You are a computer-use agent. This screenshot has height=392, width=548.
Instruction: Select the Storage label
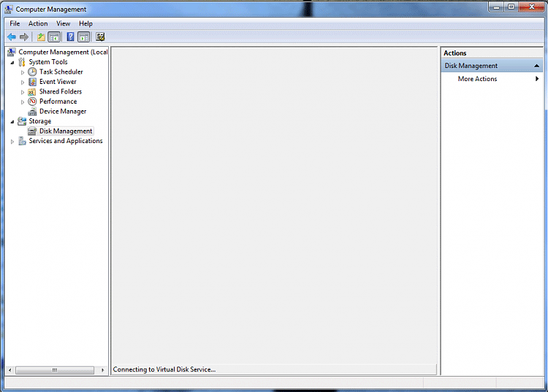[40, 121]
